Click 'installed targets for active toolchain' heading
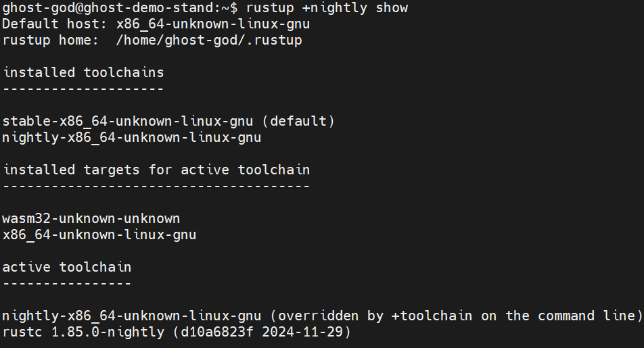This screenshot has width=644, height=348. [156, 170]
